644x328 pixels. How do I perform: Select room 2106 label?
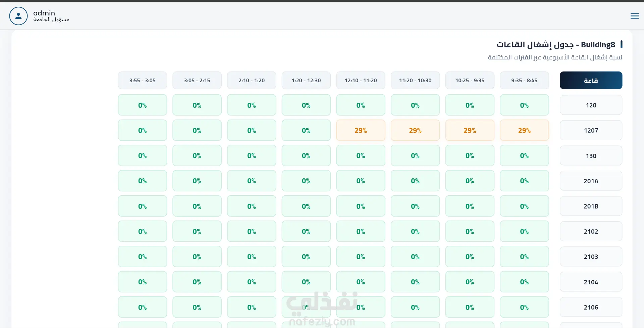click(x=591, y=307)
